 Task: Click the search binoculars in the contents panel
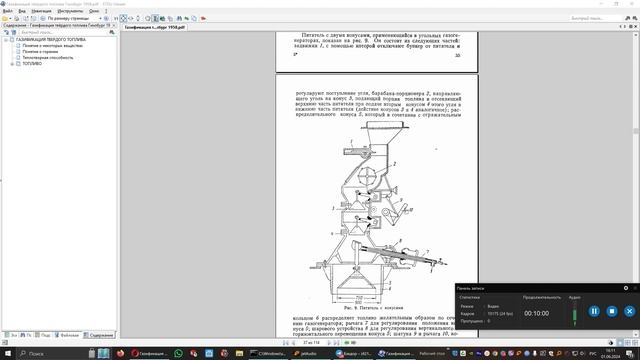[x=112, y=32]
